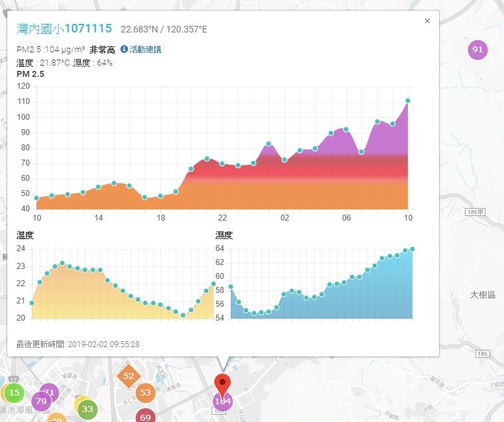Click the 溫度 : 21.87°C reading
The image size is (504, 422).
point(43,63)
